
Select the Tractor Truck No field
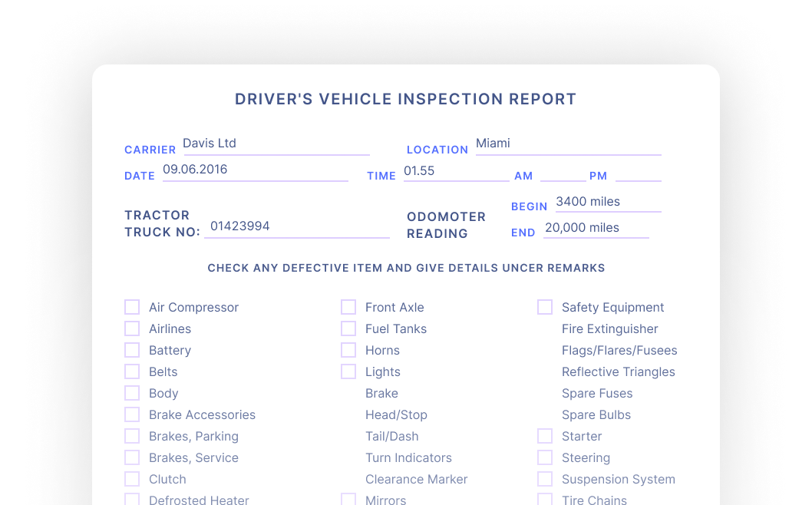297,226
